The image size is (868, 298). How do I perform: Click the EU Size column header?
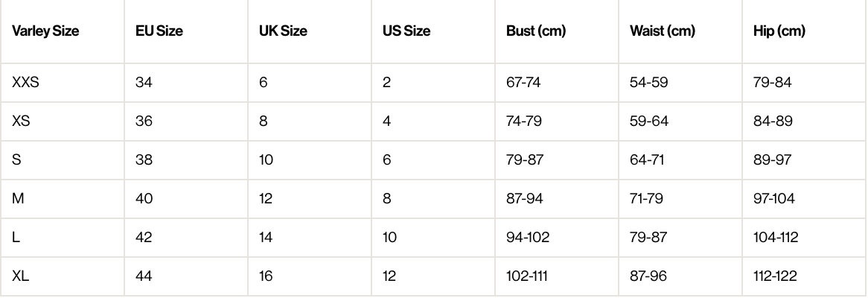click(159, 31)
